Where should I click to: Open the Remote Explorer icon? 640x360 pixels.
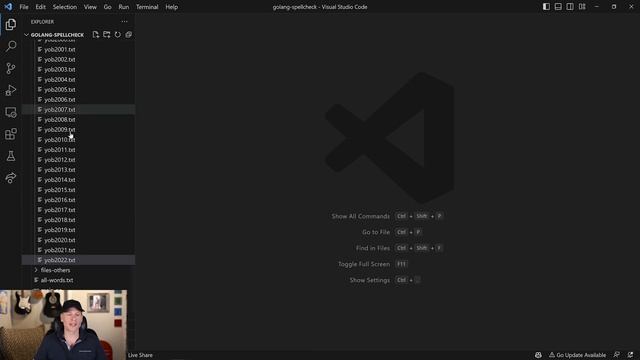tap(11, 112)
